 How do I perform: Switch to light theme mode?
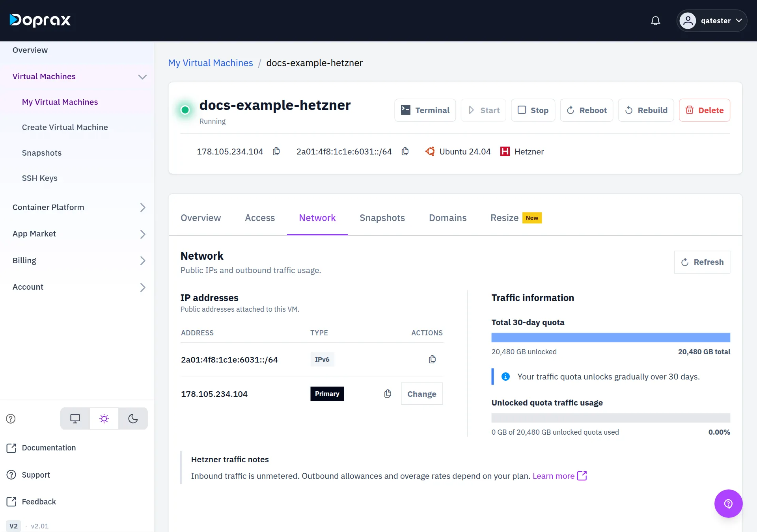click(x=104, y=419)
